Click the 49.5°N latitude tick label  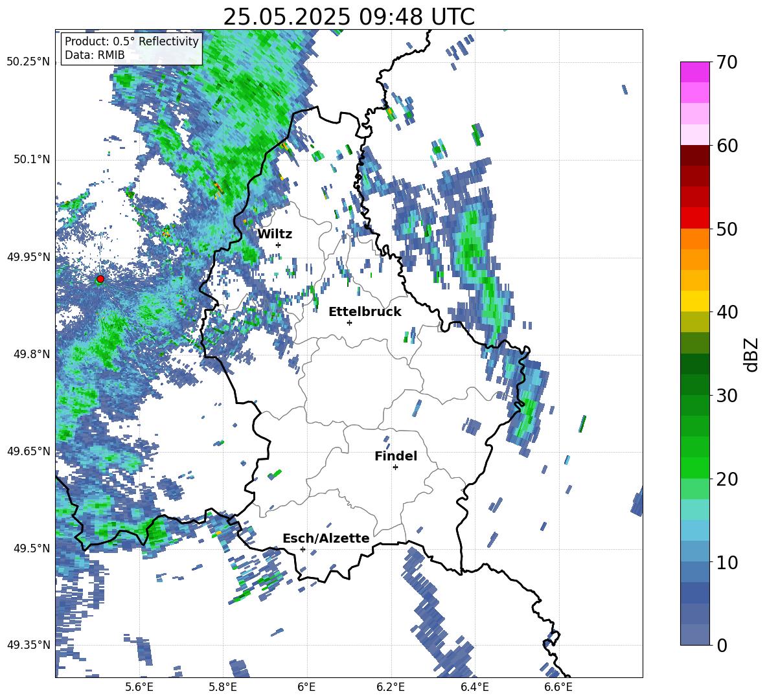coord(31,548)
